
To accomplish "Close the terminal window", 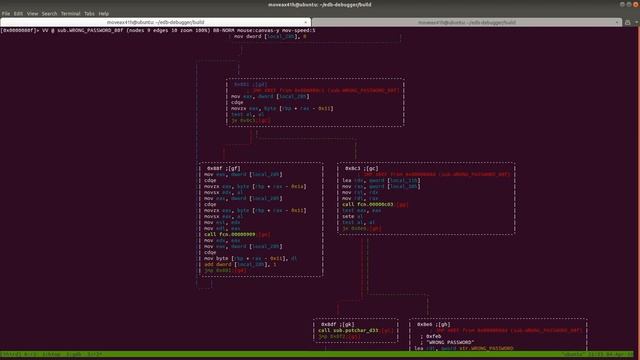I will click(x=636, y=4).
